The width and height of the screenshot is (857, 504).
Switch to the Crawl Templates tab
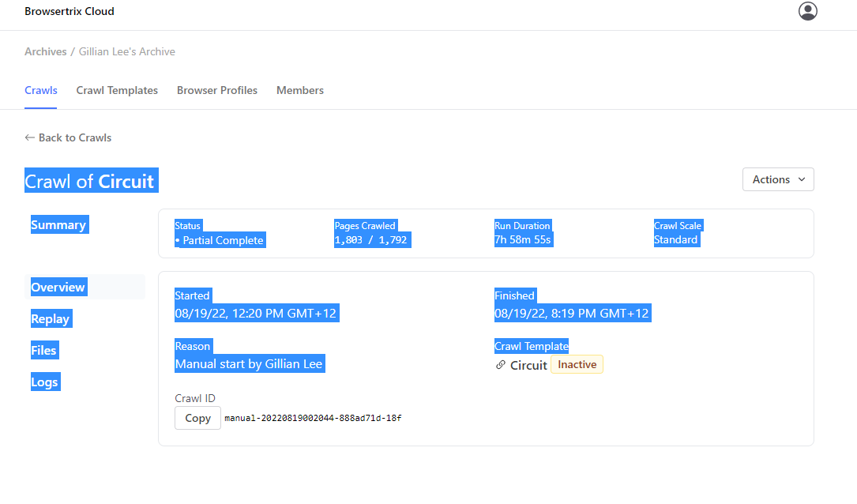(x=117, y=90)
